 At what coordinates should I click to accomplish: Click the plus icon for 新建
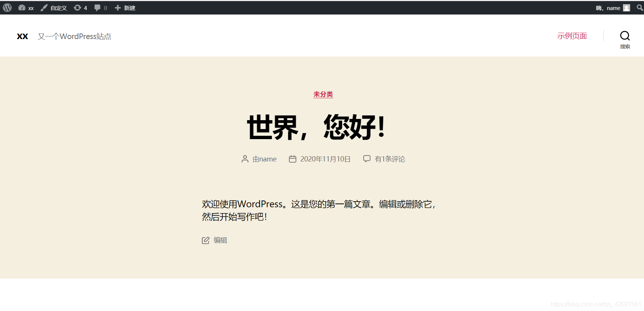point(118,8)
